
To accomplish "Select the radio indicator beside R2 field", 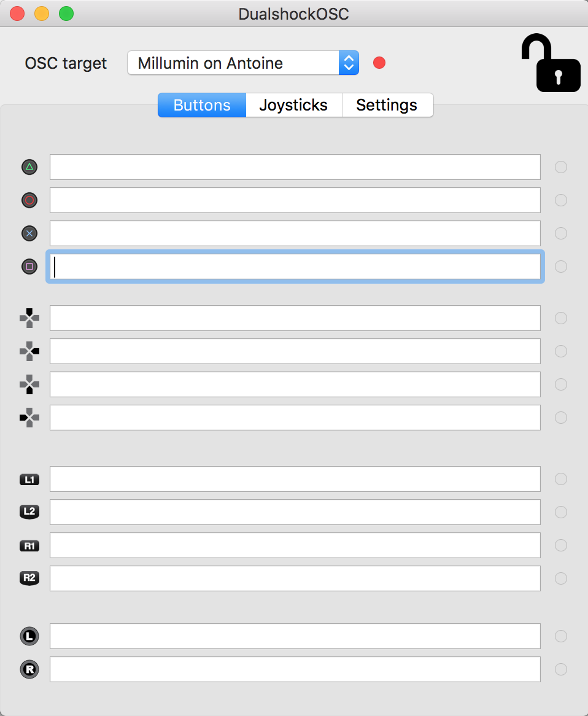I will [561, 578].
